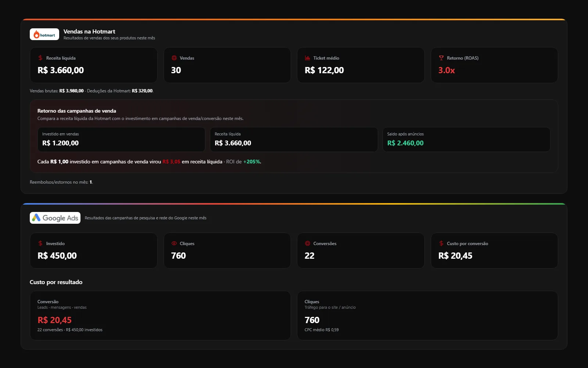588x368 pixels.
Task: Click the eye icon next to Cliques
Action: [174, 243]
